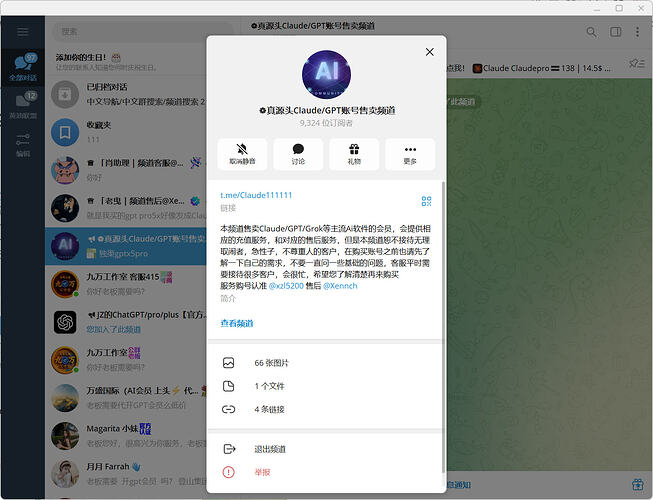Open the 肖助理 customer service chat

pyautogui.click(x=127, y=170)
